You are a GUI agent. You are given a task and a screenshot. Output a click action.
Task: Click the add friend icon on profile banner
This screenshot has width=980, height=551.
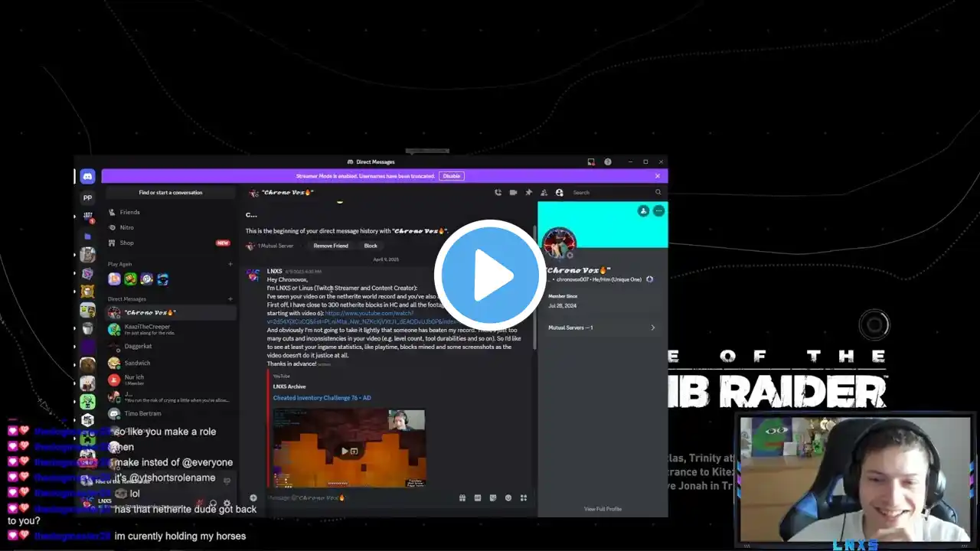643,210
